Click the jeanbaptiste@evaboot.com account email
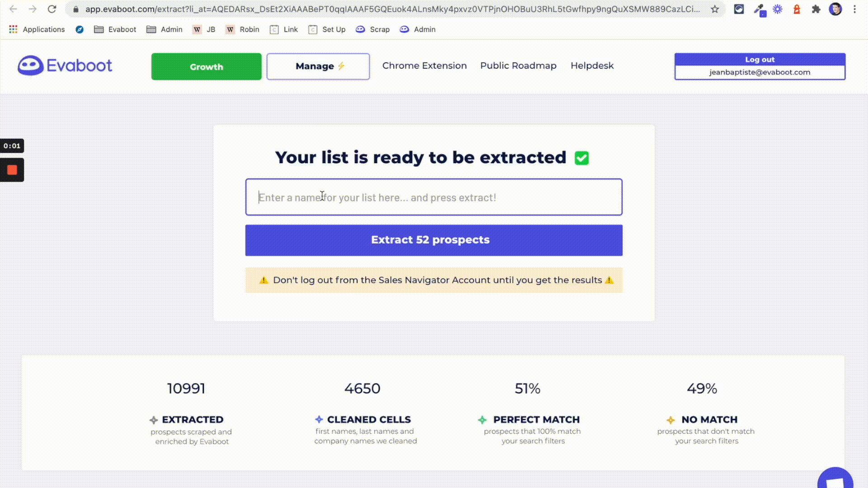The width and height of the screenshot is (868, 488). pyautogui.click(x=759, y=72)
